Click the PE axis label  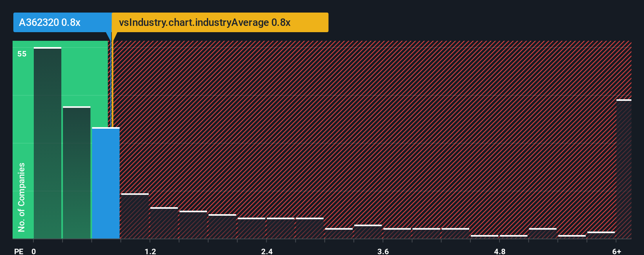tap(19, 251)
